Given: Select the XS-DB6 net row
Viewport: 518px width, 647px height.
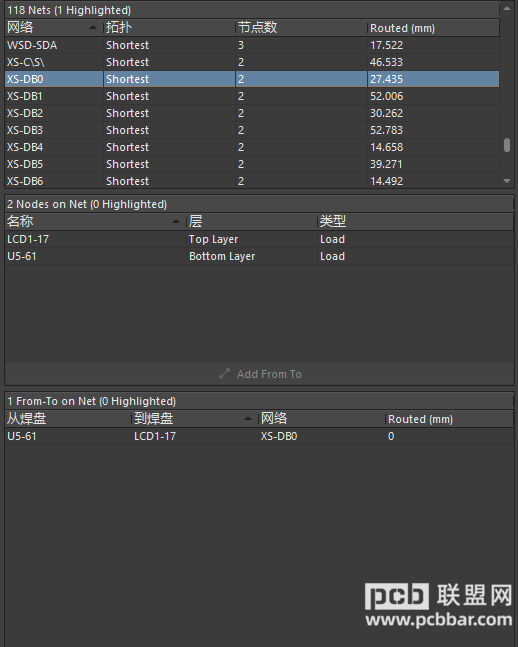Looking at the screenshot, I should (x=252, y=181).
